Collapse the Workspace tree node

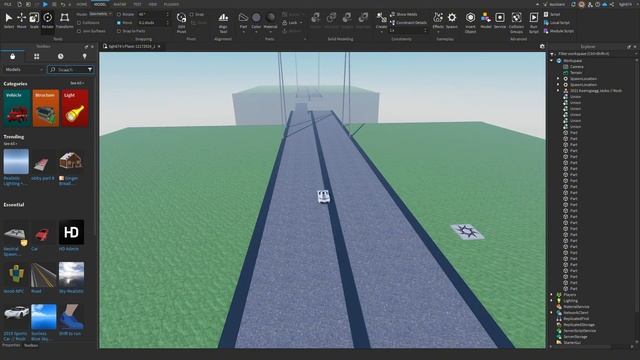552,61
